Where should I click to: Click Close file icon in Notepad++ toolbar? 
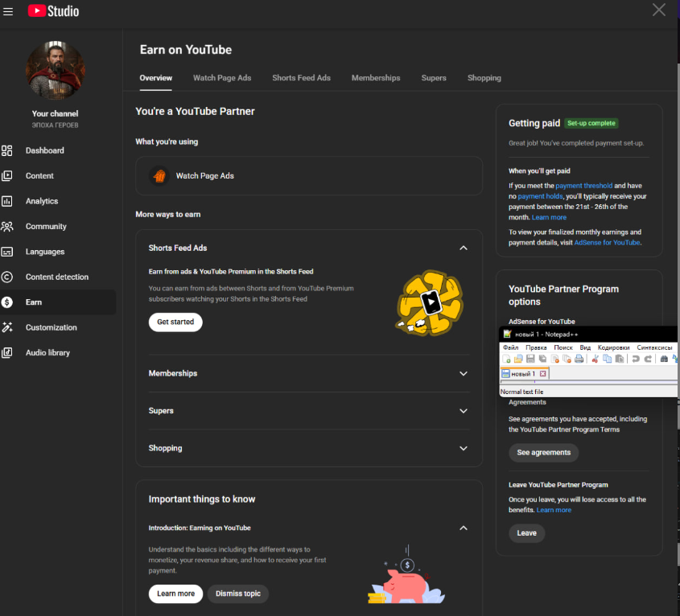[554, 359]
